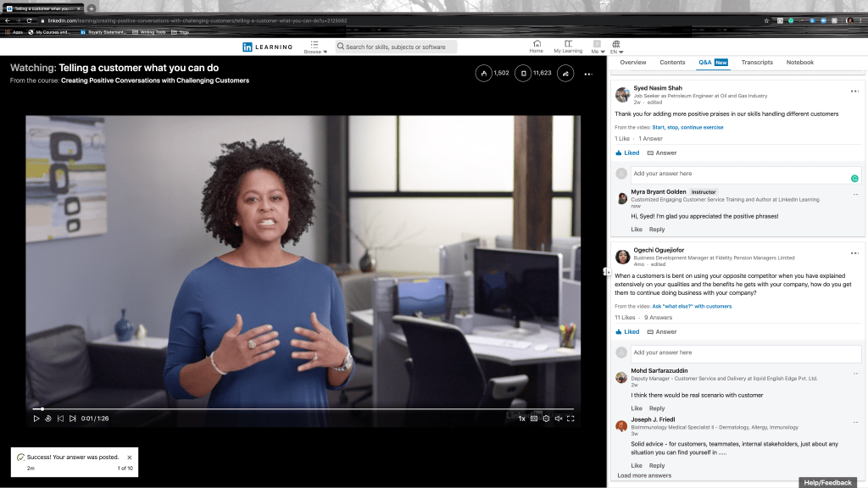
Task: Skip to the next video
Action: (73, 419)
